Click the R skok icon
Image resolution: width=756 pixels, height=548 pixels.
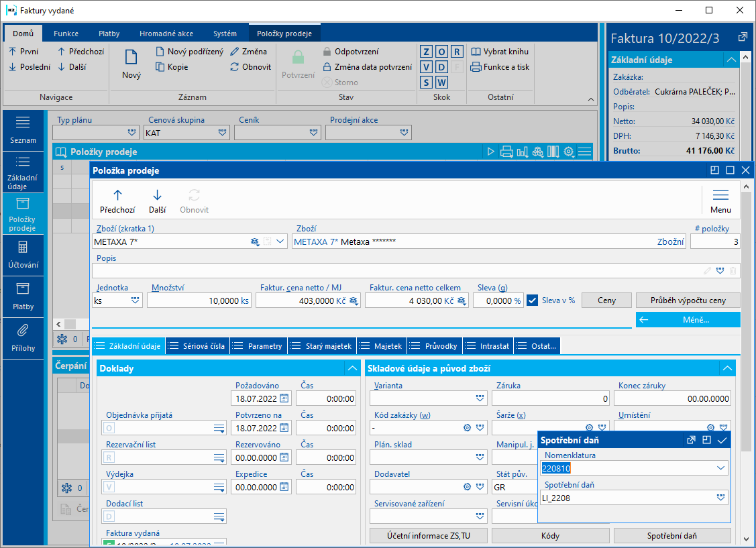tap(457, 52)
